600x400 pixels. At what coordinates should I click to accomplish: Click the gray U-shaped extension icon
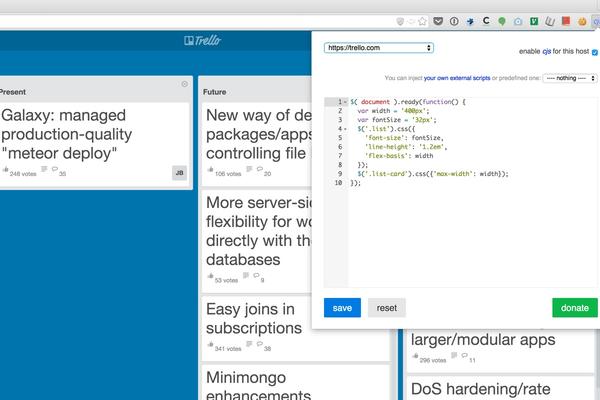pos(550,21)
